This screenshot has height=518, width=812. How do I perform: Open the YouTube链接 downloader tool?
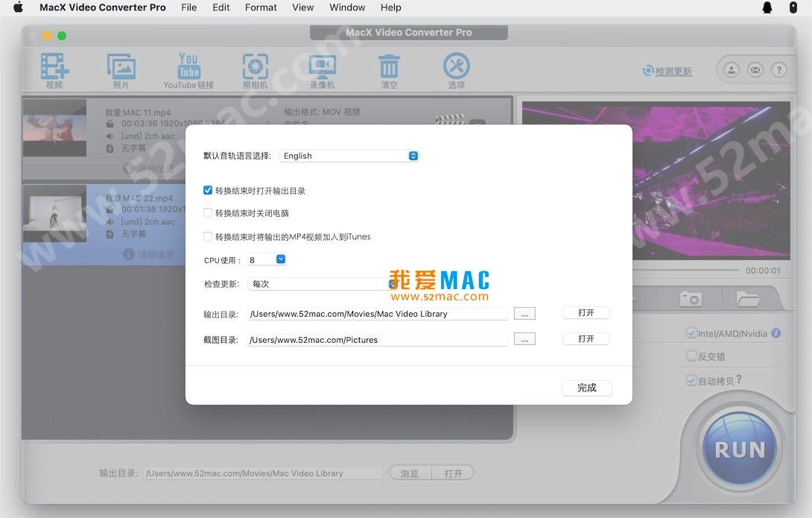[188, 66]
